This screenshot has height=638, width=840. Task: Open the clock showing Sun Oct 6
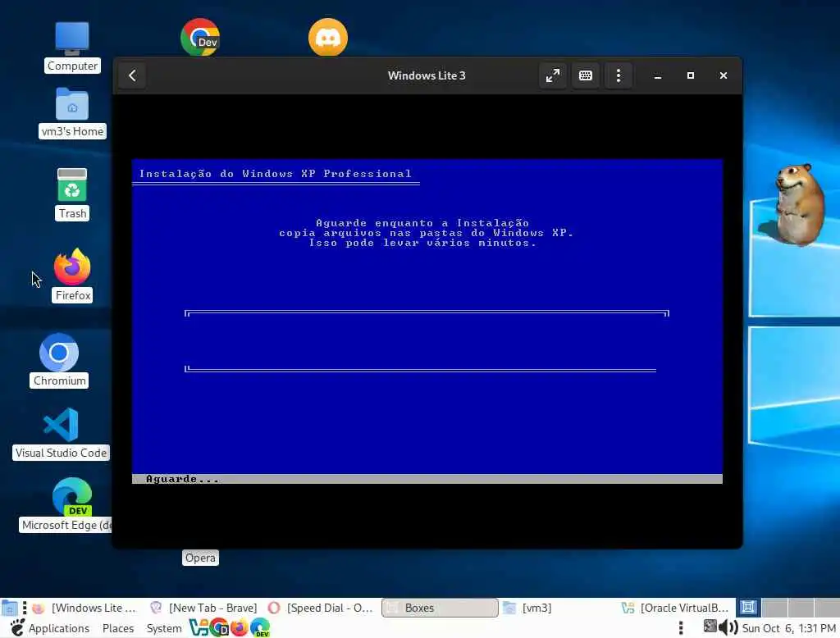point(788,628)
